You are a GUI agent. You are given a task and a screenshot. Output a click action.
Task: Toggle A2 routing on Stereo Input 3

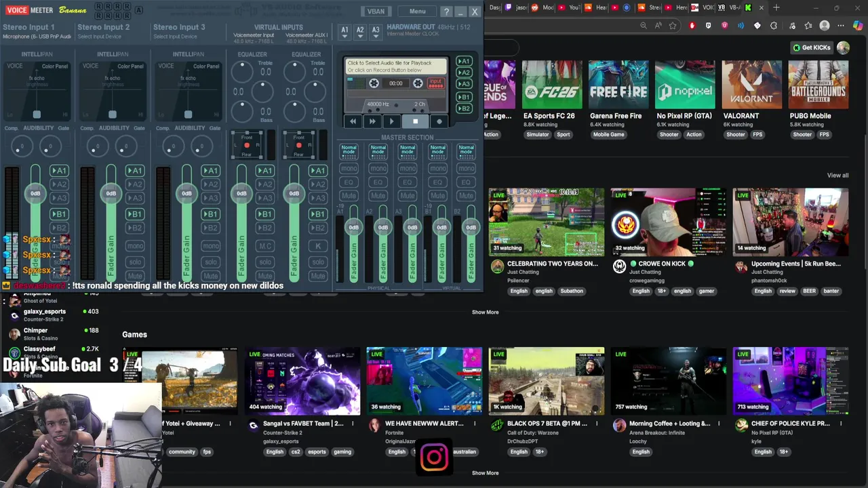click(211, 184)
